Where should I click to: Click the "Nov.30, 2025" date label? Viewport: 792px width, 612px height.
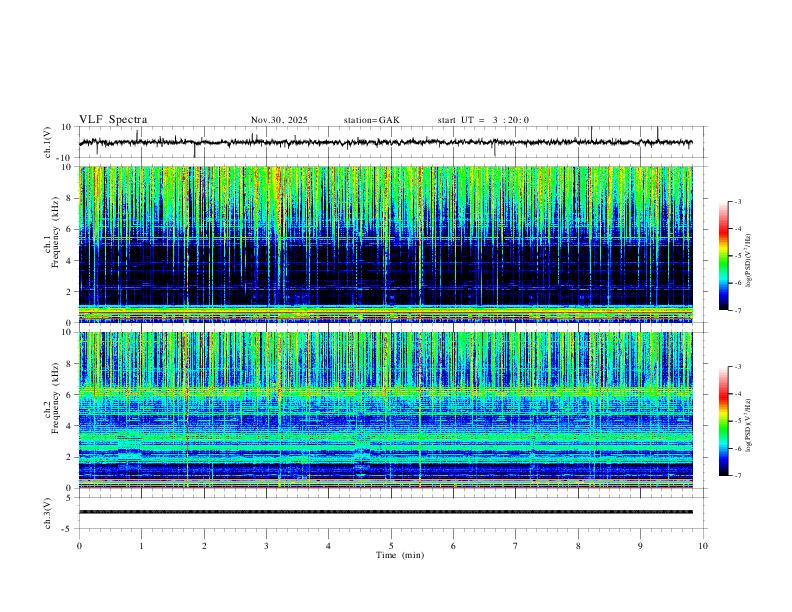pos(279,120)
